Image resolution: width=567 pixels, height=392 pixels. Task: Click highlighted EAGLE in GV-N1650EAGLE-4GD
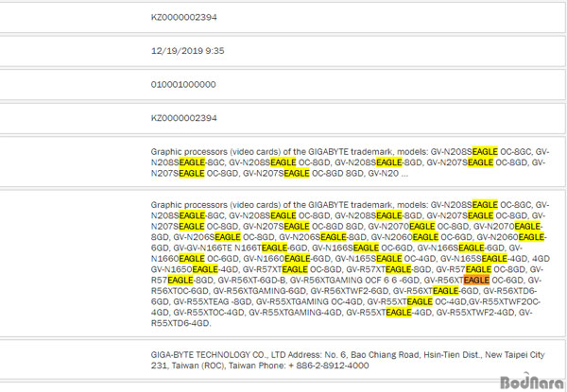[x=205, y=269]
